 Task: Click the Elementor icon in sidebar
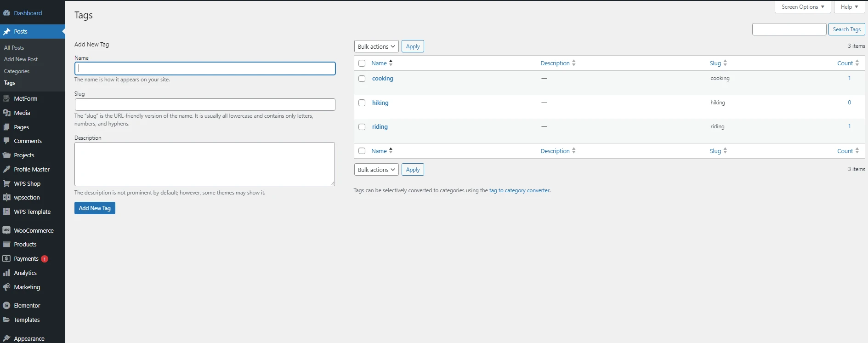6,305
